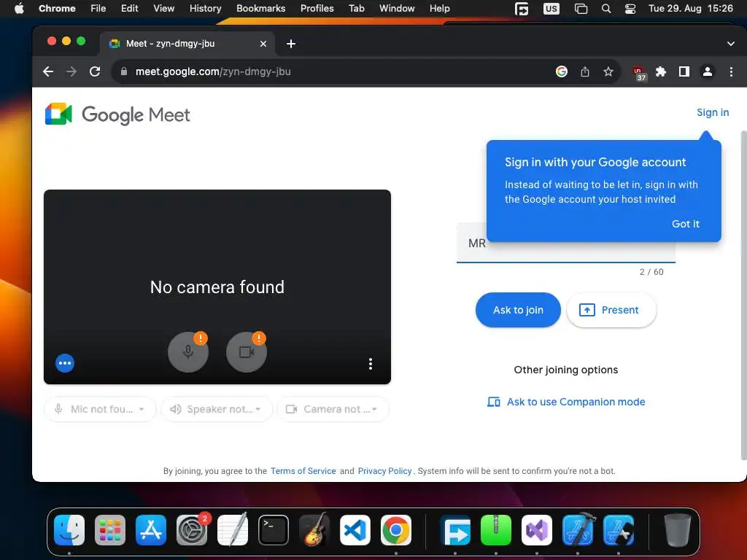Open the Bookmarks menu
The image size is (747, 560).
(260, 8)
